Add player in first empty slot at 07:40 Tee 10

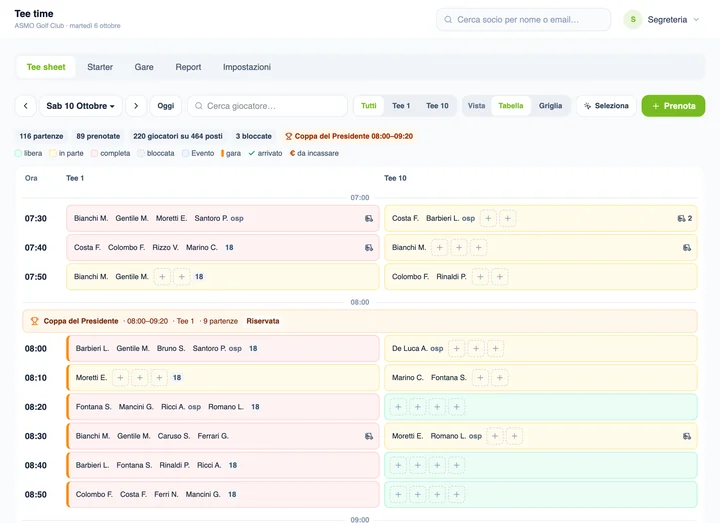[439, 247]
